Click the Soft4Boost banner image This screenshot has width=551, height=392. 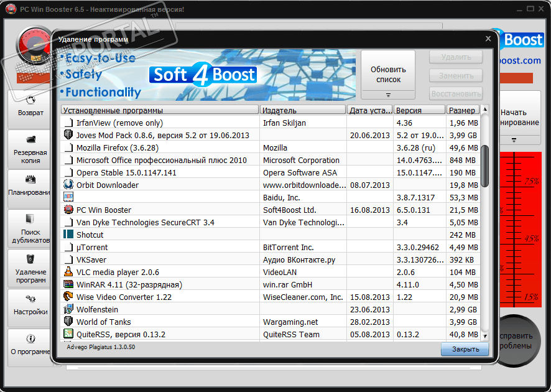(x=206, y=75)
